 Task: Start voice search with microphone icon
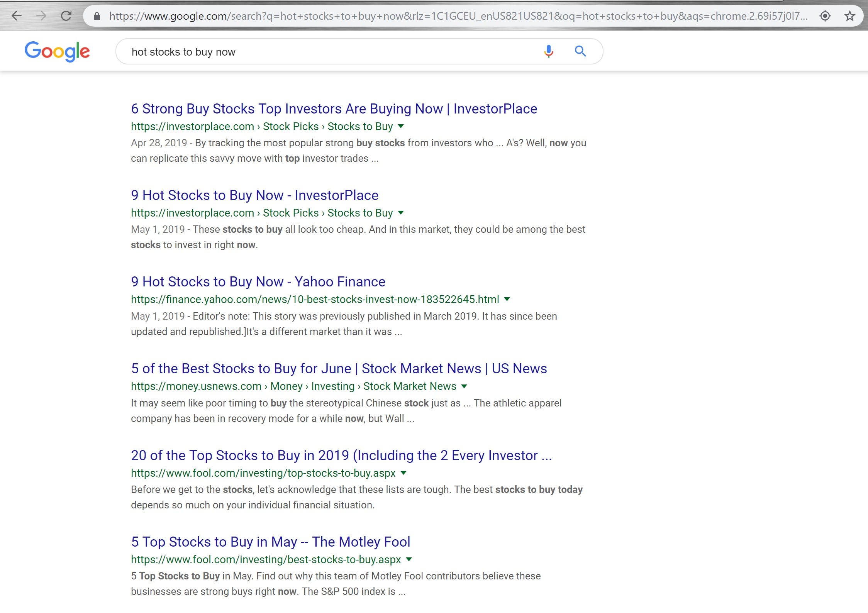click(x=548, y=51)
